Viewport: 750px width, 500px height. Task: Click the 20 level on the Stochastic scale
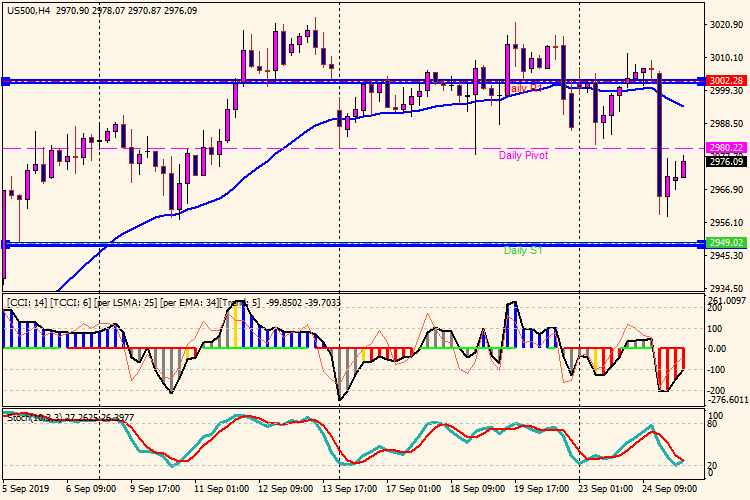(x=712, y=466)
